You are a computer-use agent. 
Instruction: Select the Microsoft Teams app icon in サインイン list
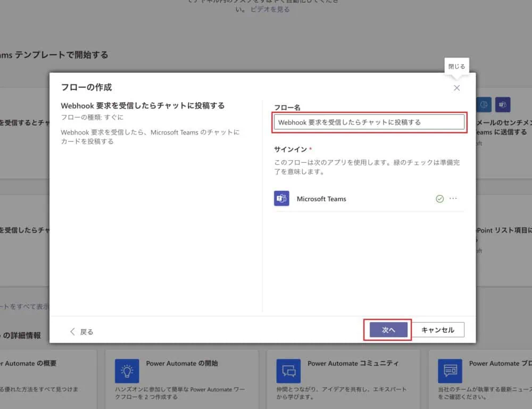pyautogui.click(x=281, y=198)
